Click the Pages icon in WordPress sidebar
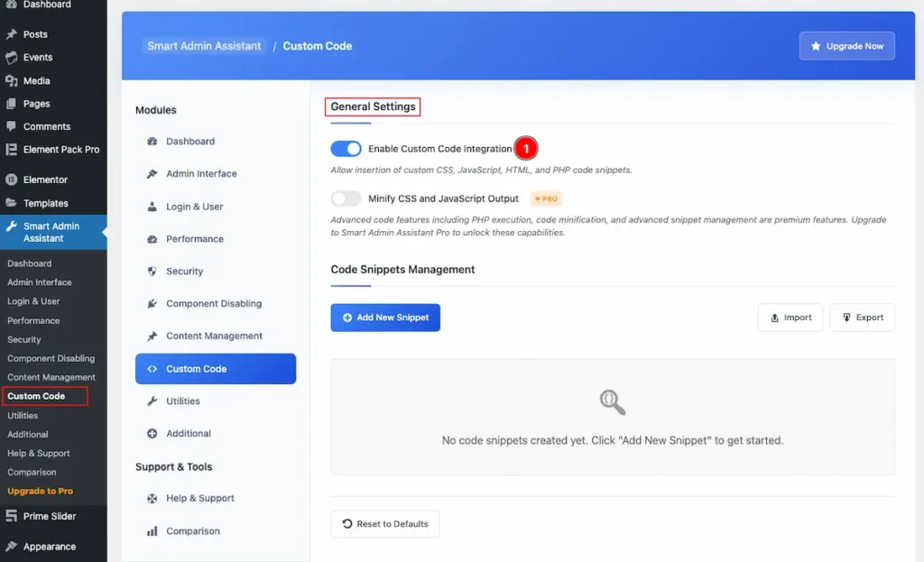This screenshot has height=562, width=924. (11, 104)
